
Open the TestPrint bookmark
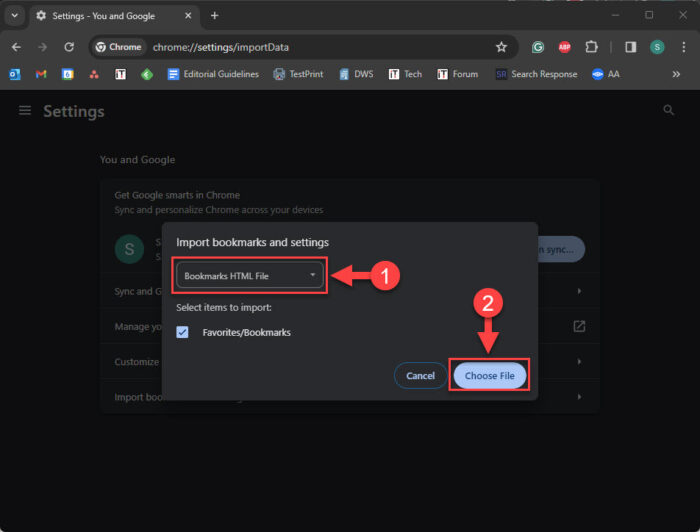pyautogui.click(x=298, y=74)
